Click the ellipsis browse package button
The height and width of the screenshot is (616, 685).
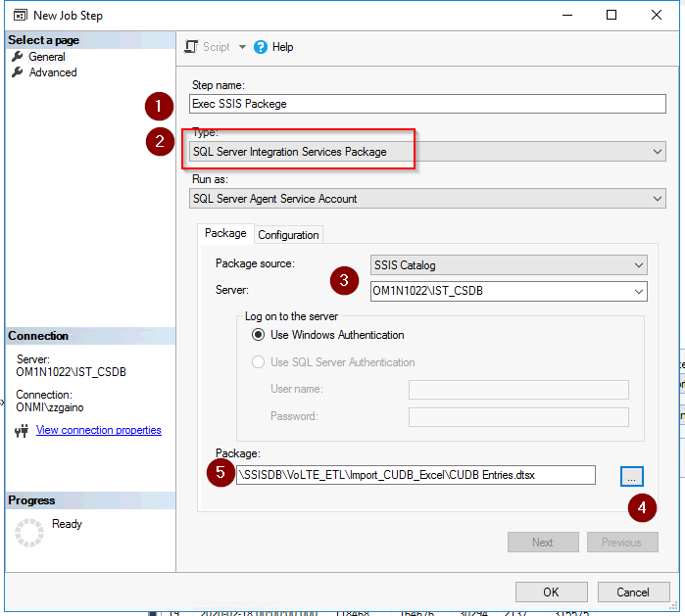click(632, 476)
